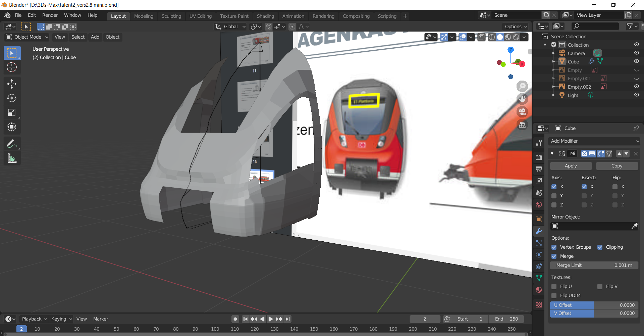Screen dimensions: 644x336
Task: Open the Object Mode dropdown
Action: [x=28, y=37]
